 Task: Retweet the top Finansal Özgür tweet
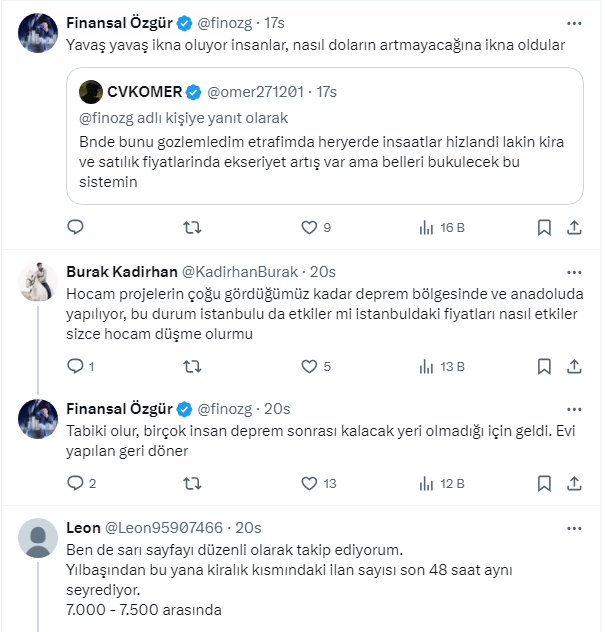tap(193, 228)
